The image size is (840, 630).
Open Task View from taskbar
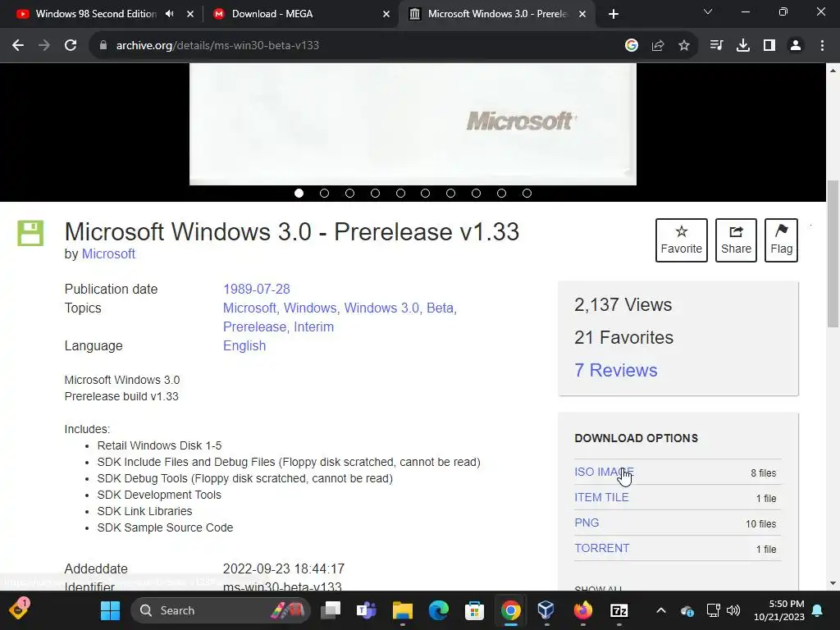coord(331,610)
